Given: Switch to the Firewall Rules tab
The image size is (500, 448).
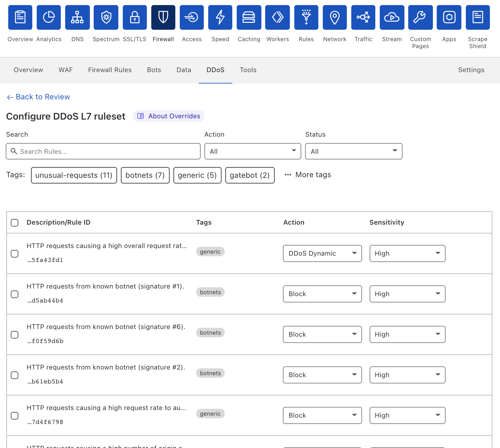Looking at the screenshot, I should (110, 70).
